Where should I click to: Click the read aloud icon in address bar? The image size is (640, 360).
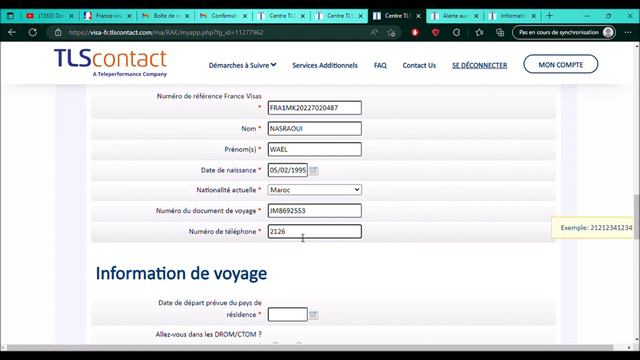point(374,32)
